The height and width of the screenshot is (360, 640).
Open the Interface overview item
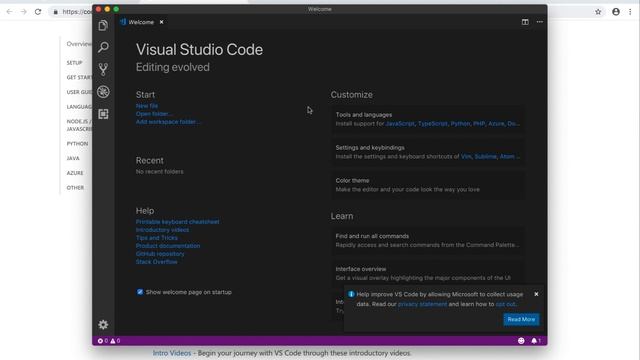[x=427, y=273]
